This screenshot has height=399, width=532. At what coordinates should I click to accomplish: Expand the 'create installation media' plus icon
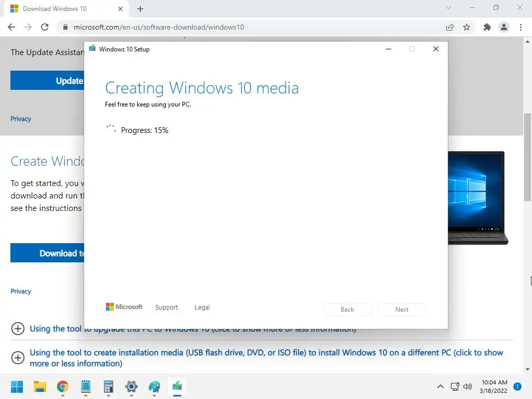tap(18, 357)
